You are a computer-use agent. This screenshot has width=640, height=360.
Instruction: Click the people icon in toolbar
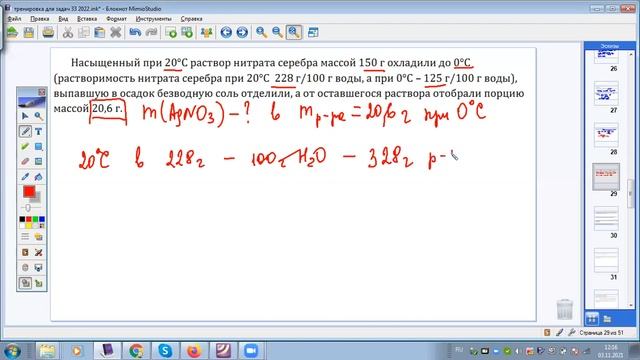tap(207, 32)
